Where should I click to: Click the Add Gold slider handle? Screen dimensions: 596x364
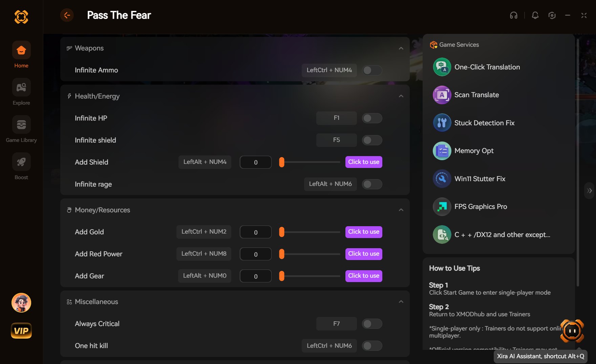(281, 232)
